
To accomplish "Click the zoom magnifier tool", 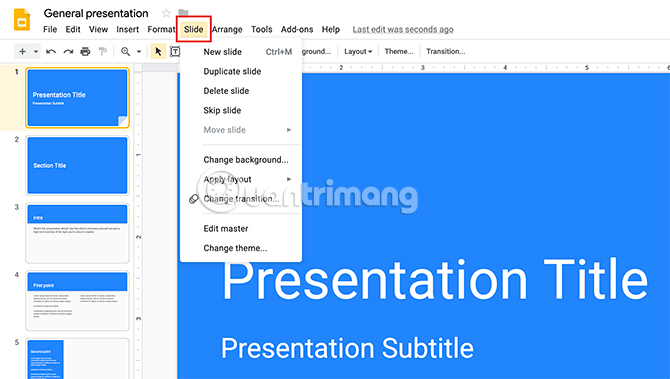I will pos(125,52).
